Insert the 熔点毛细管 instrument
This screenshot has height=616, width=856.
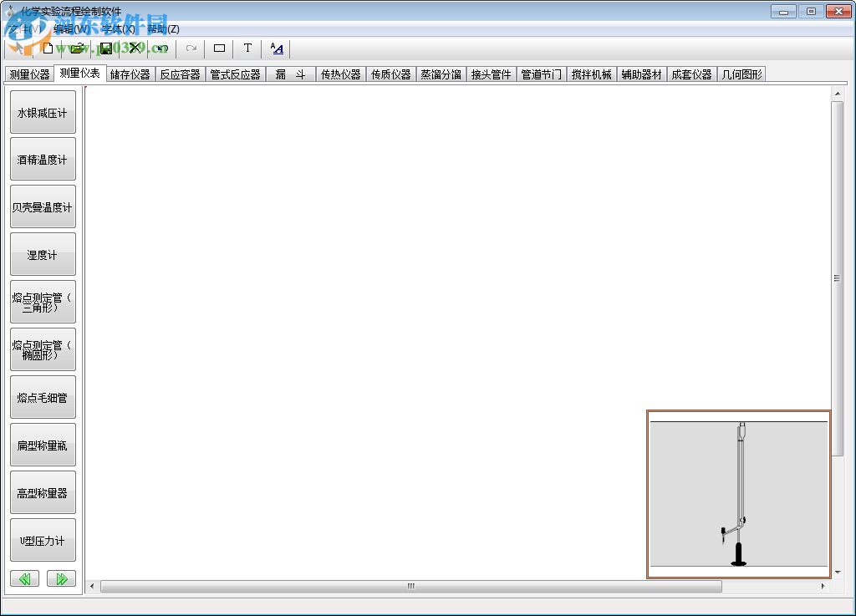43,397
